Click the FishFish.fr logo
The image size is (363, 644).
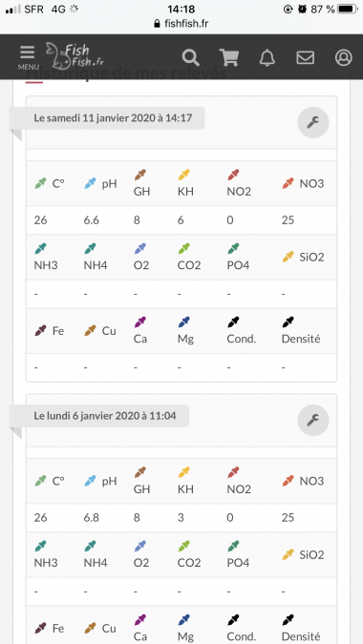75,56
